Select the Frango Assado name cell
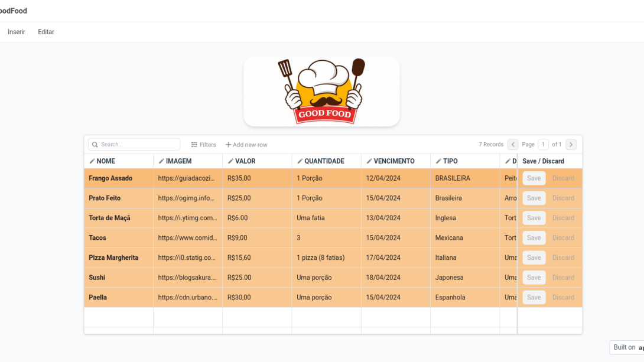Screen dimensions: 644x362 pos(119,178)
